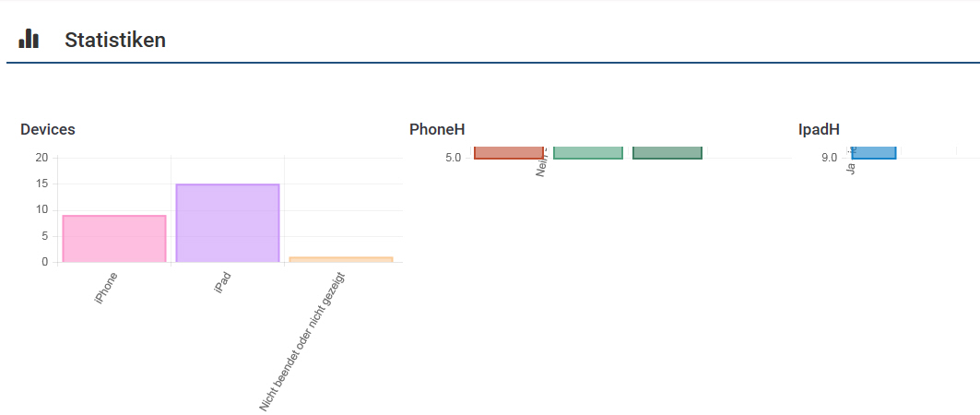
Task: Select the purple iPad bar
Action: point(227,223)
